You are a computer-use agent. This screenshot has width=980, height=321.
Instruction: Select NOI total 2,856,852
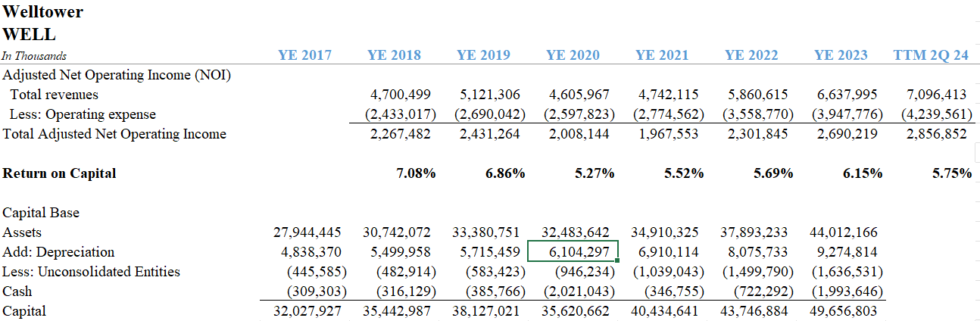click(936, 134)
